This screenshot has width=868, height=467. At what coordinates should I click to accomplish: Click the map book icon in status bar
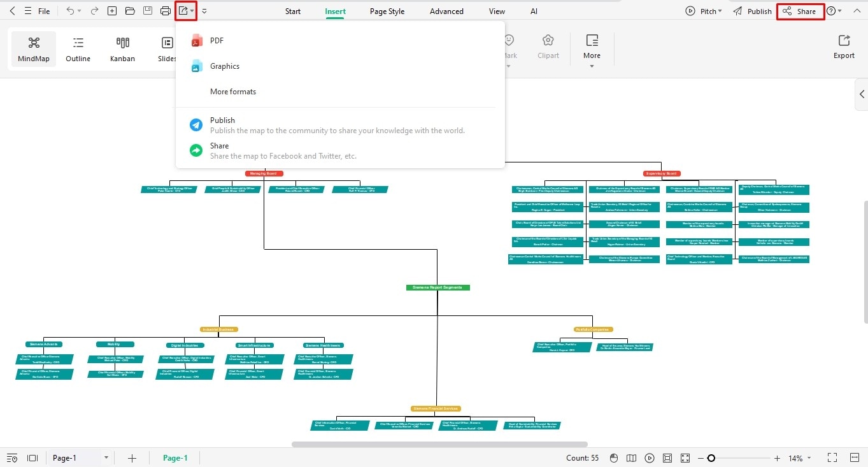[632, 458]
